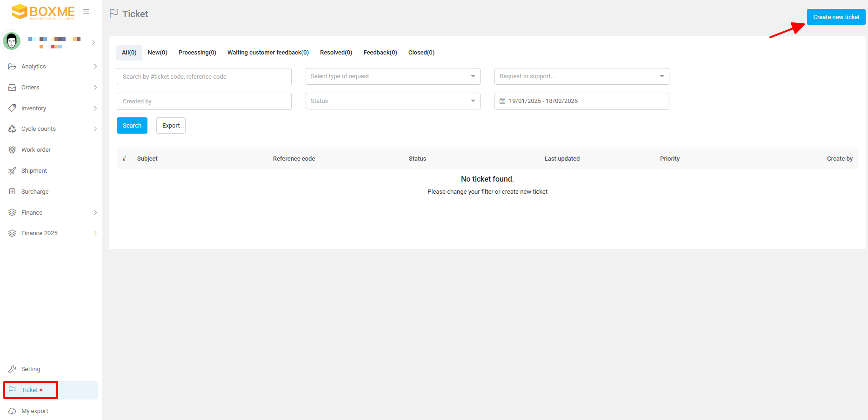The height and width of the screenshot is (420, 868).
Task: Click the hamburger menu icon beside BOXME logo
Action: click(86, 12)
